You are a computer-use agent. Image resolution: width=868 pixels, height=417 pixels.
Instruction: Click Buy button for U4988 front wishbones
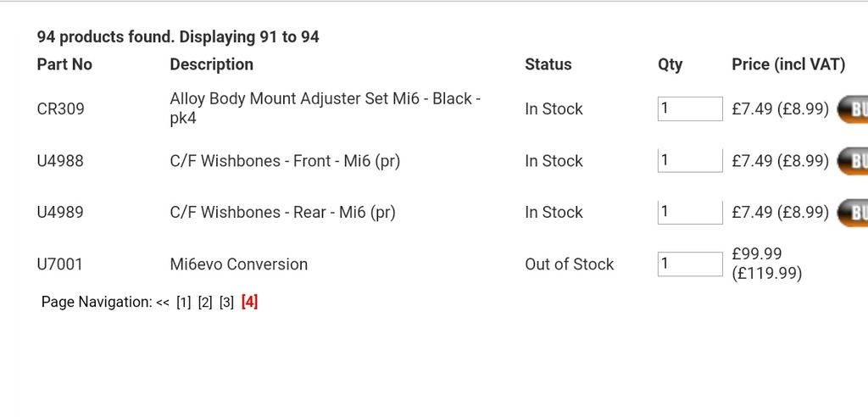(x=853, y=161)
